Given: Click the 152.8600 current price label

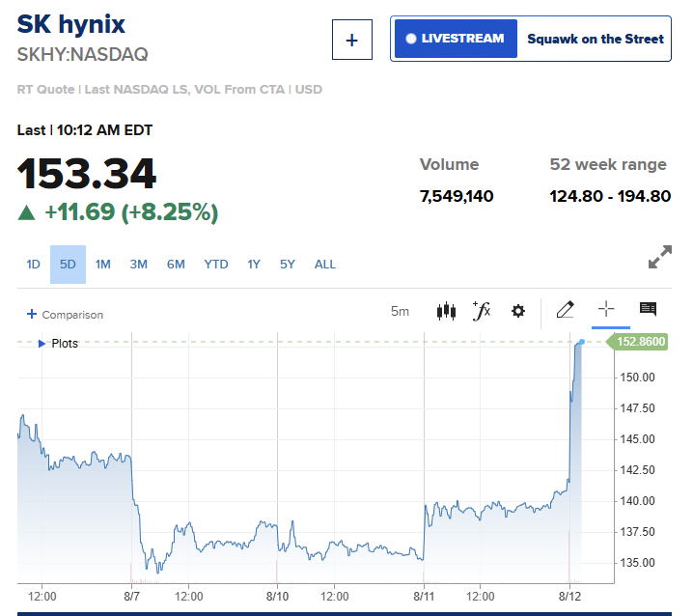Looking at the screenshot, I should [x=638, y=342].
